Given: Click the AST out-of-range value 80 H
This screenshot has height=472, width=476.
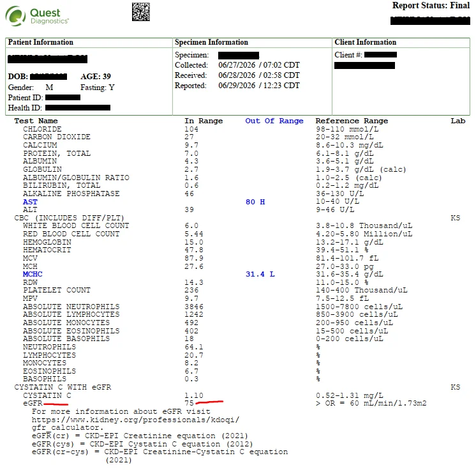Looking at the screenshot, I should (255, 202).
